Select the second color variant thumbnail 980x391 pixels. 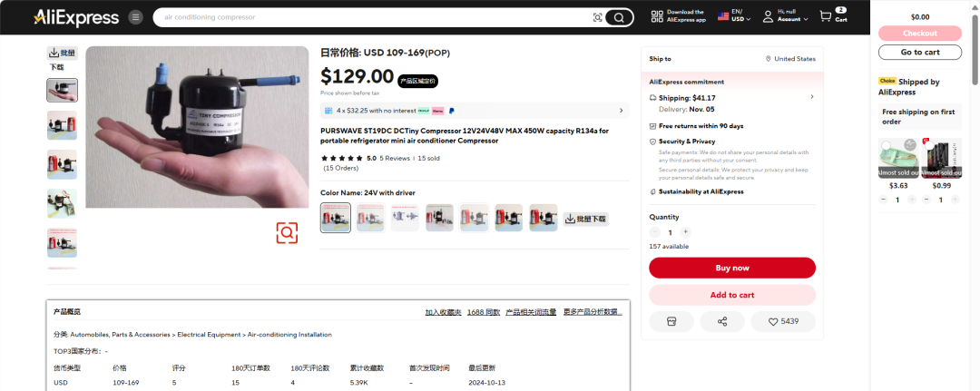[370, 218]
